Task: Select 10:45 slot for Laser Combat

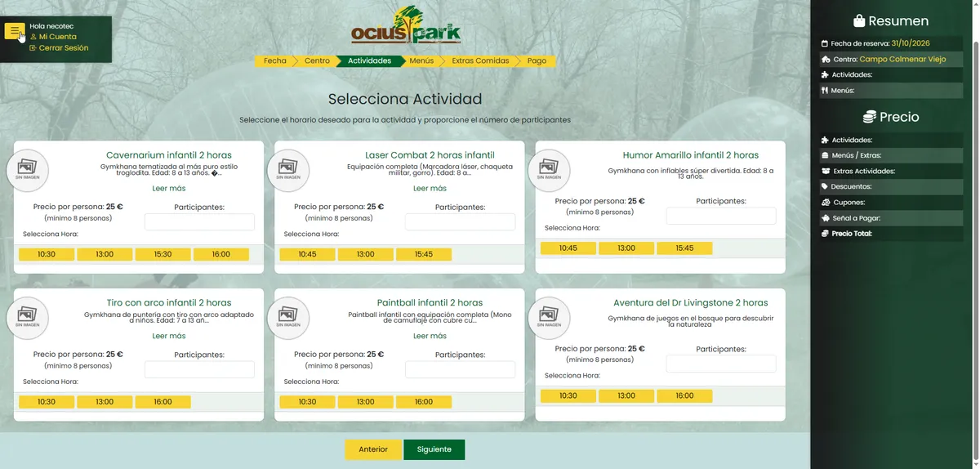Action: 307,254
